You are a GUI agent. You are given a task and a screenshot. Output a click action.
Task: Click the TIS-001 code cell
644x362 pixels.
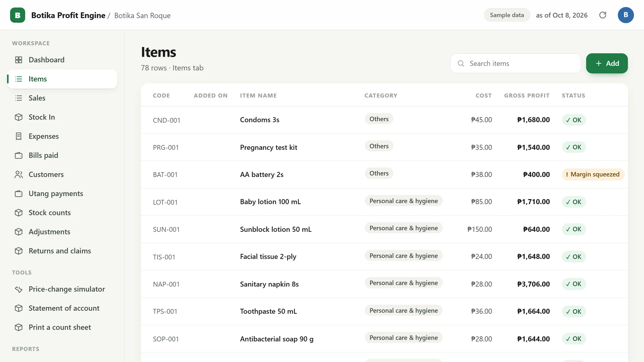point(164,257)
